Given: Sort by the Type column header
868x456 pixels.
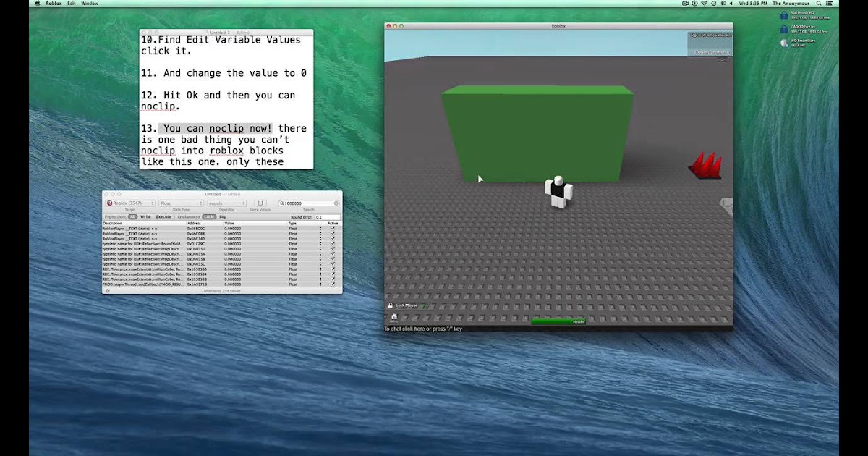Looking at the screenshot, I should point(304,223).
